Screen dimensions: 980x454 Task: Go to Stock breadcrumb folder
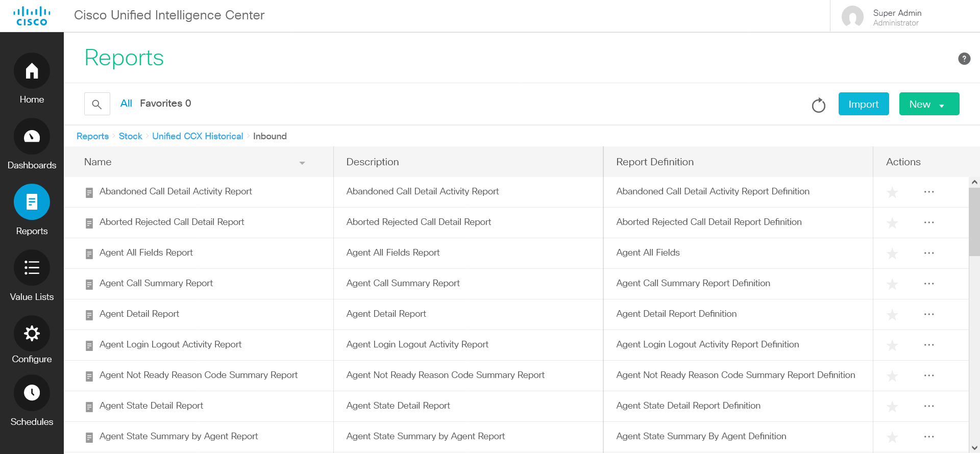[x=131, y=136]
